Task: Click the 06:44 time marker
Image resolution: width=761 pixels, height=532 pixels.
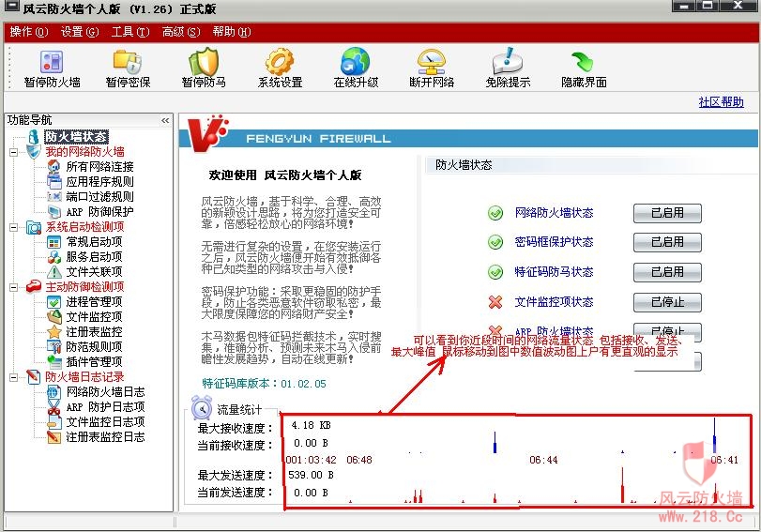Action: (543, 460)
